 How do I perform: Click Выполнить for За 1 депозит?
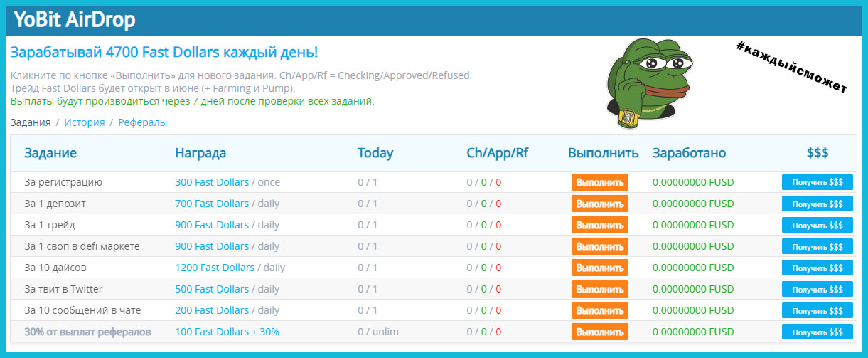click(x=600, y=204)
